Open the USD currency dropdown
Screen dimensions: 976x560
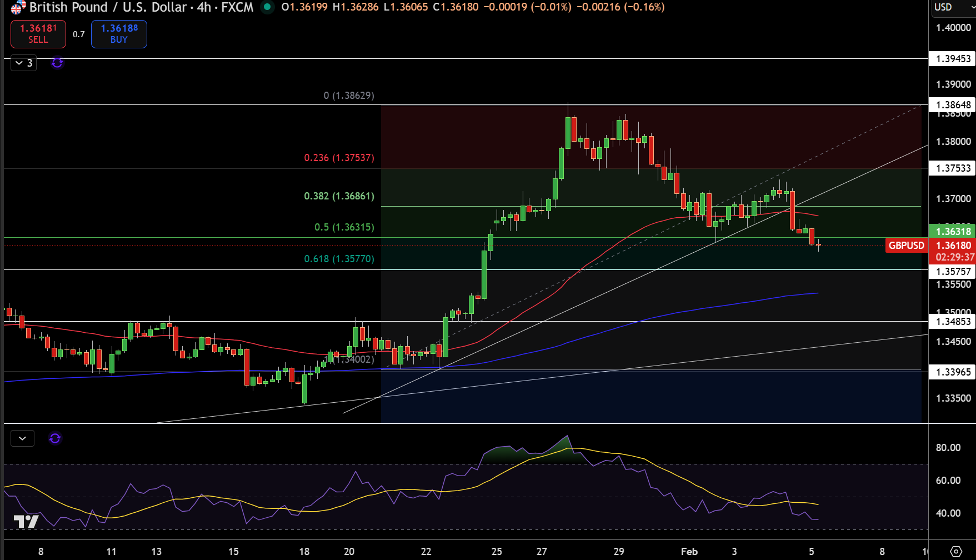tap(954, 7)
